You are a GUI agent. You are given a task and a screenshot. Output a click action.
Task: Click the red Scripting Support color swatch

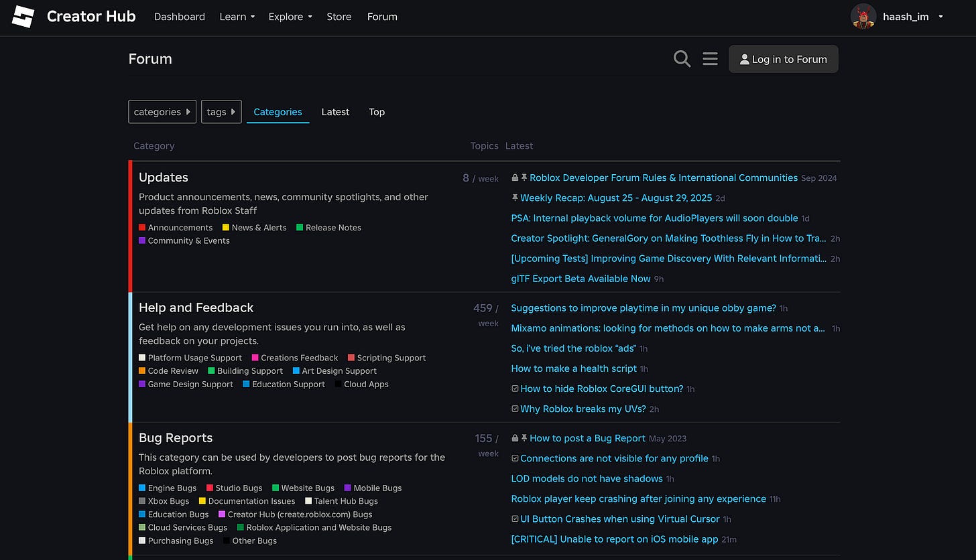(x=351, y=358)
